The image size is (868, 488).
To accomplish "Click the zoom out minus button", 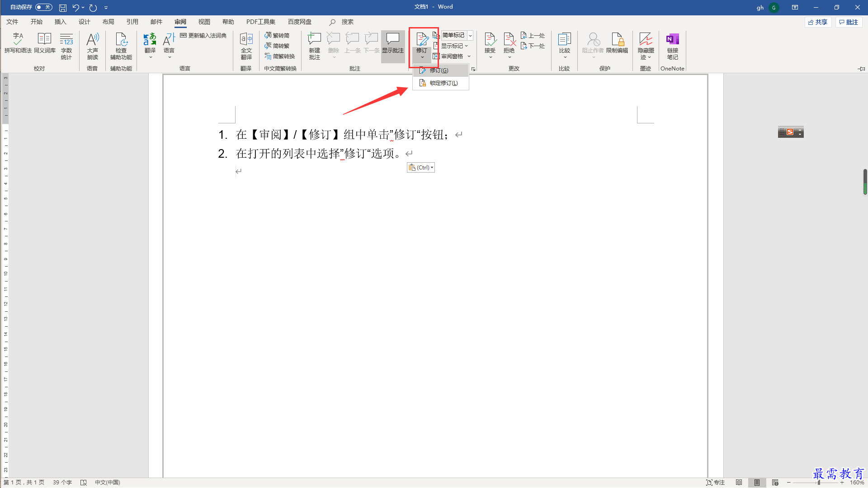I will click(x=789, y=483).
